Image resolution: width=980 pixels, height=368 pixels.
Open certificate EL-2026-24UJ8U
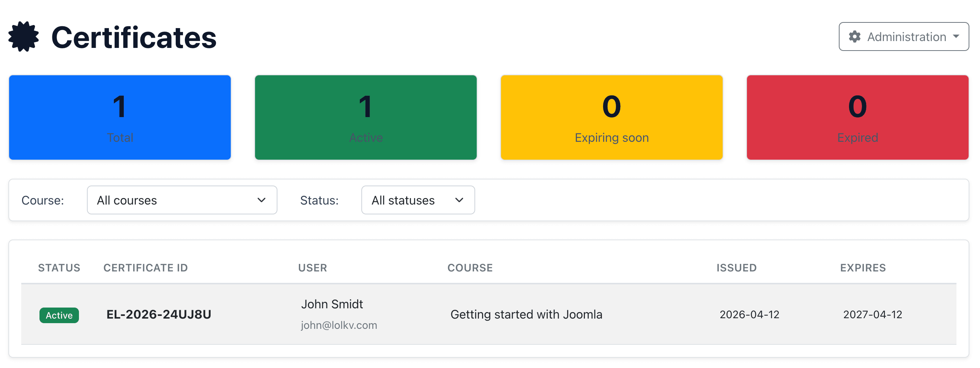[159, 314]
